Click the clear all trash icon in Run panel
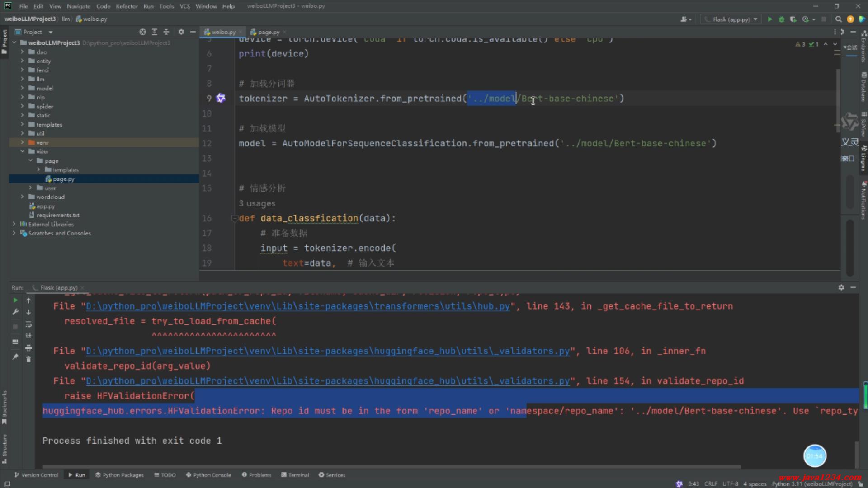This screenshot has width=868, height=488. pyautogui.click(x=28, y=359)
